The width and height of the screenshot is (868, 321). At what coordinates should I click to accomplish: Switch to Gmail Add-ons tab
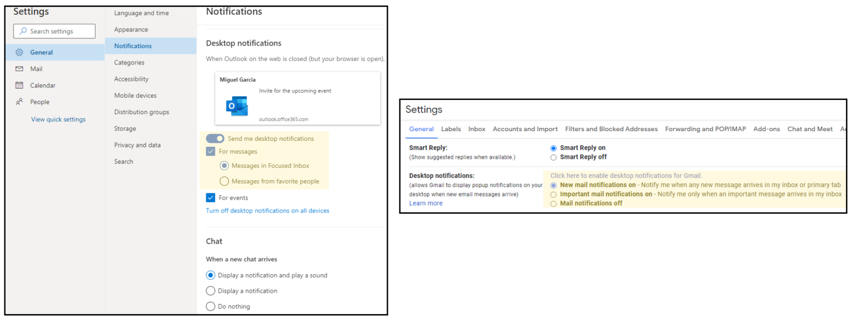(767, 129)
